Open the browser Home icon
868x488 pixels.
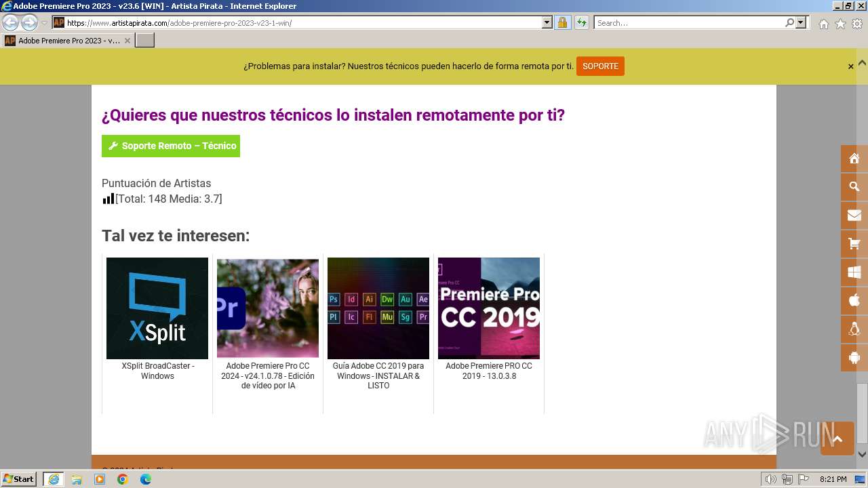pyautogui.click(x=823, y=24)
